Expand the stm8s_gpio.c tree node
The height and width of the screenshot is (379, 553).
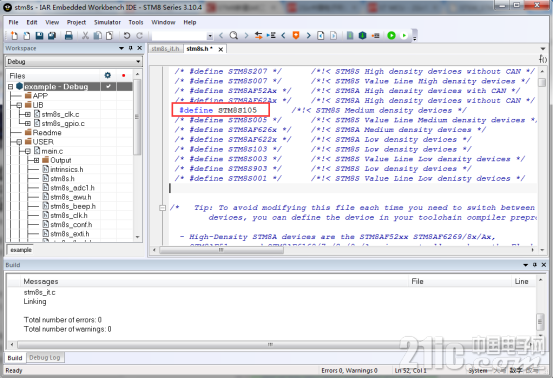click(28, 123)
